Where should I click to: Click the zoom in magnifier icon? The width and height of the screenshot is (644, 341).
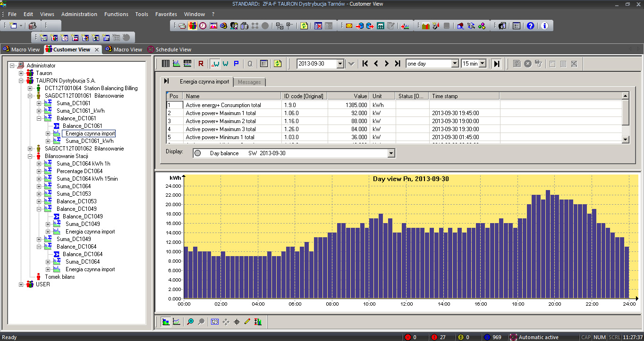[x=190, y=322]
